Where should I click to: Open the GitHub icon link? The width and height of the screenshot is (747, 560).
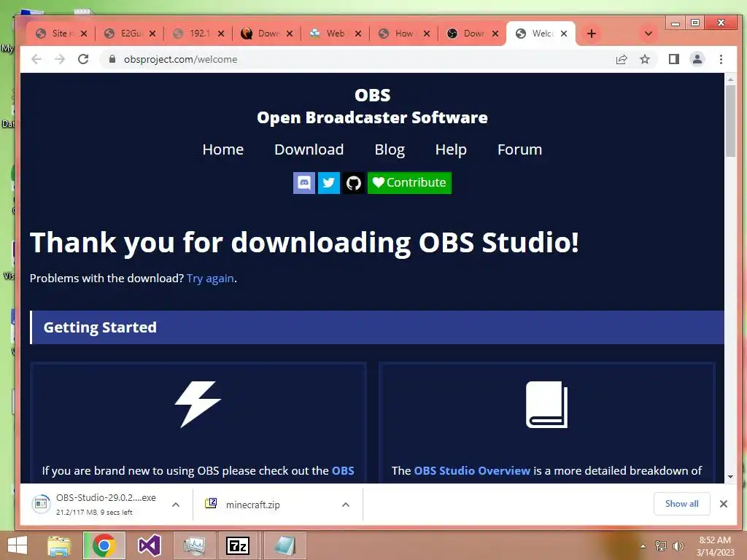click(354, 183)
